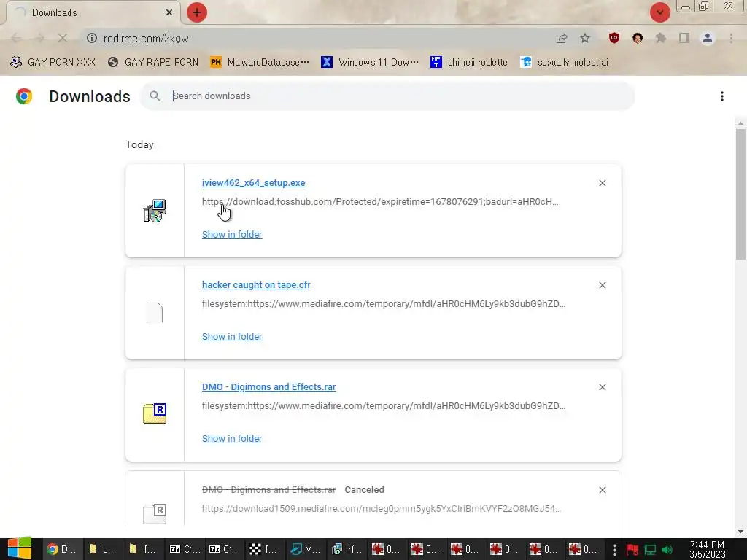Remove hacker caught on tape.cfr entry

pos(602,285)
